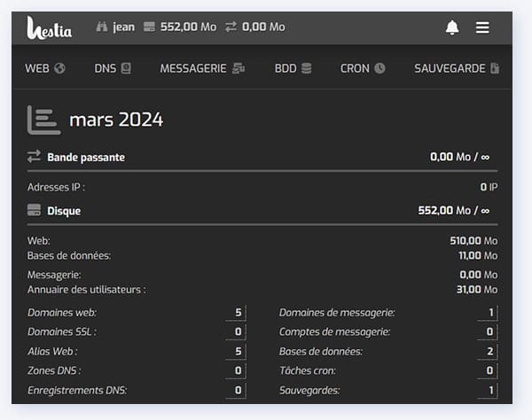Click the Adresses IP label
Viewport: 532px width, 420px height.
(56, 187)
